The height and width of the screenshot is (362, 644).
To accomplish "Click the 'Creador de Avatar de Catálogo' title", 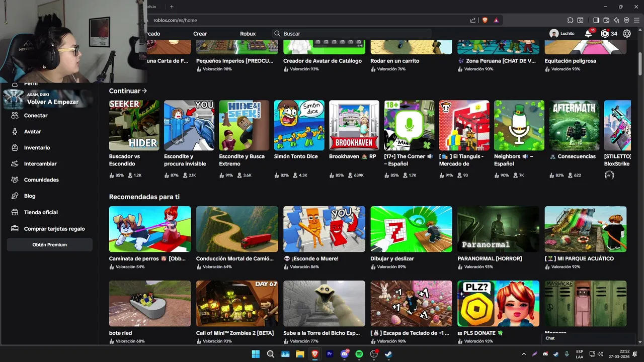I will tap(323, 61).
